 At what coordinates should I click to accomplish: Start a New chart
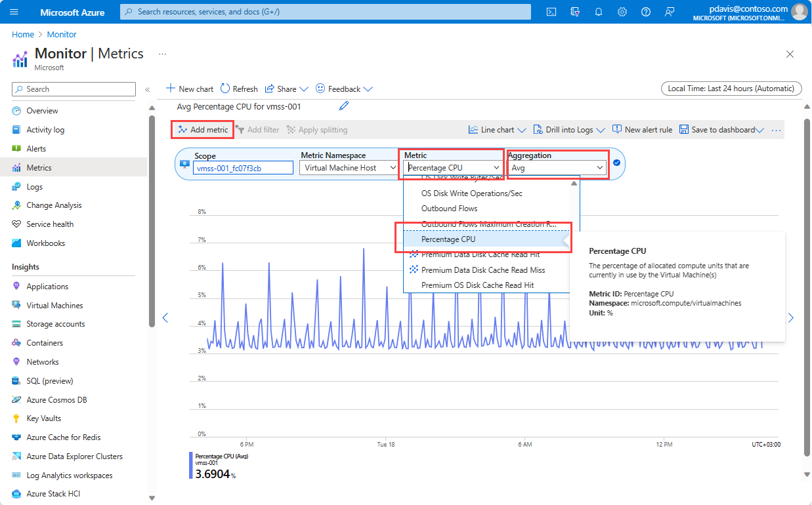tap(189, 89)
